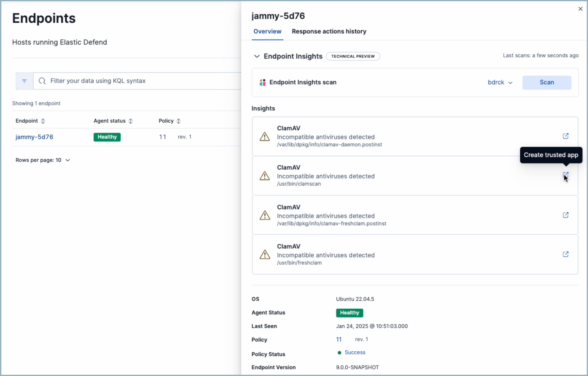This screenshot has width=588, height=376.
Task: Click the Endpoint Insights scan icon
Action: point(263,82)
